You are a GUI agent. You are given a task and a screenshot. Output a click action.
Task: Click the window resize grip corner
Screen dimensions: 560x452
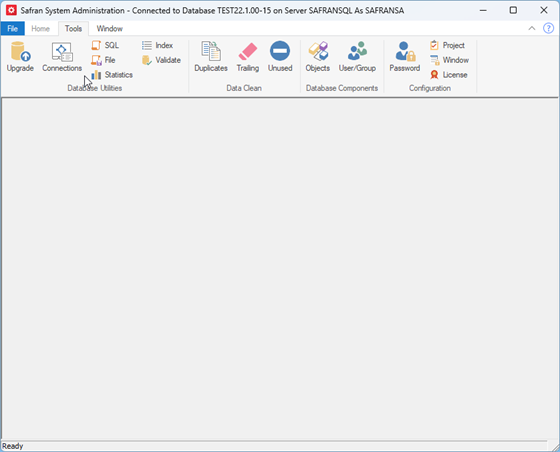(555, 447)
